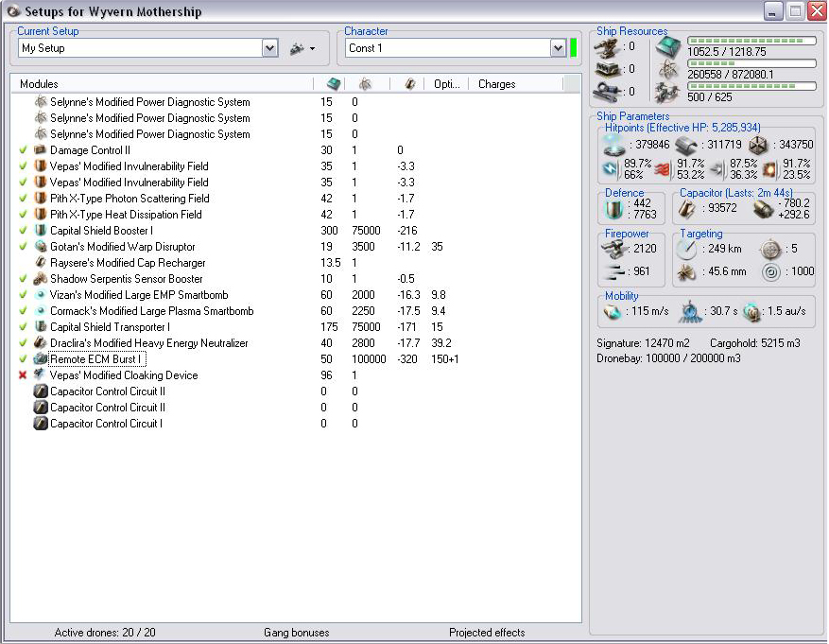This screenshot has width=829, height=644.
Task: Click Raysere's Modified Cap Recharger icon
Action: coord(41,263)
